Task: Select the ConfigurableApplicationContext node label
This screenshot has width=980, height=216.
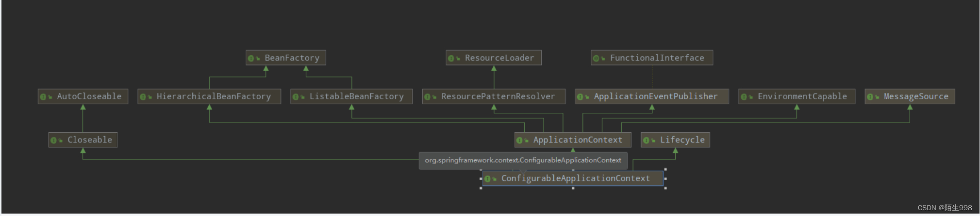Action: pyautogui.click(x=576, y=178)
